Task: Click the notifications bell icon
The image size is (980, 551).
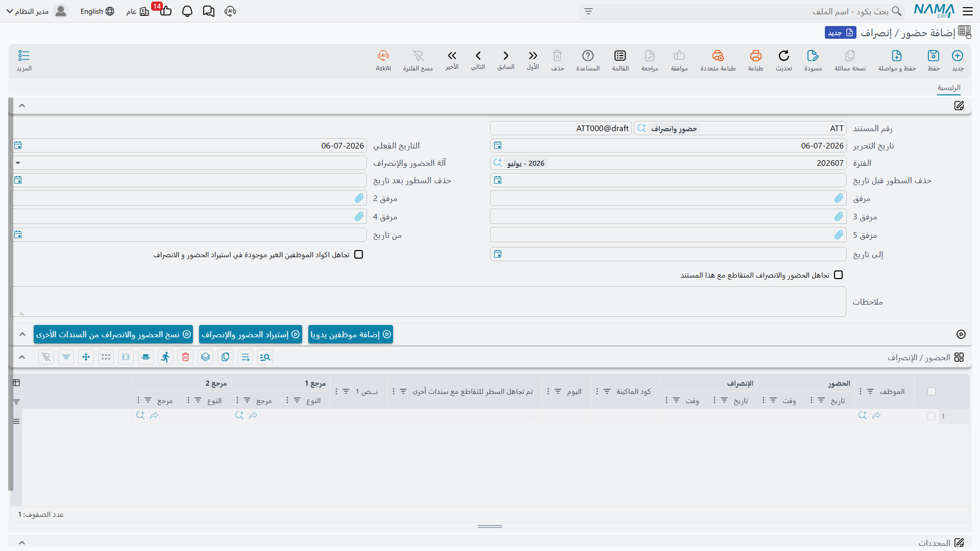Action: coord(187,11)
